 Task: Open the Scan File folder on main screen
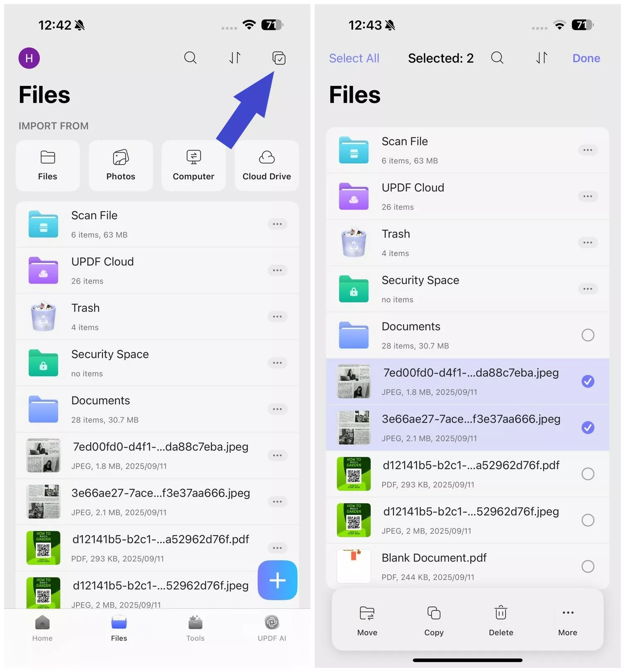coord(157,224)
